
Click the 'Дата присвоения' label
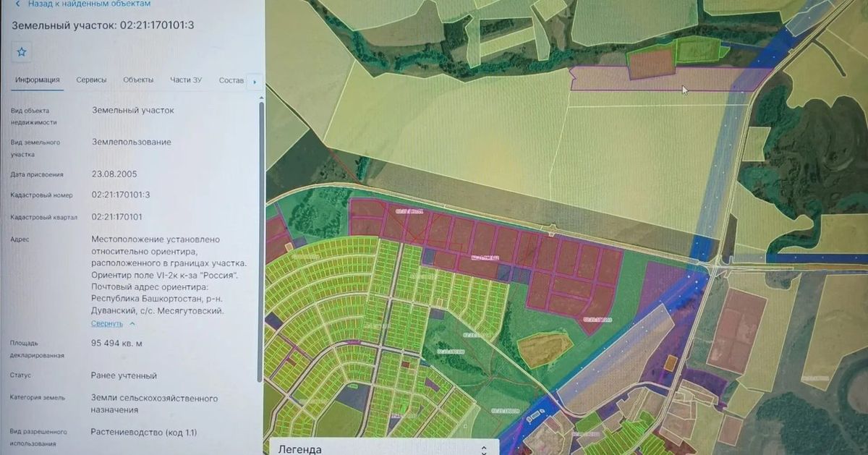tap(37, 174)
